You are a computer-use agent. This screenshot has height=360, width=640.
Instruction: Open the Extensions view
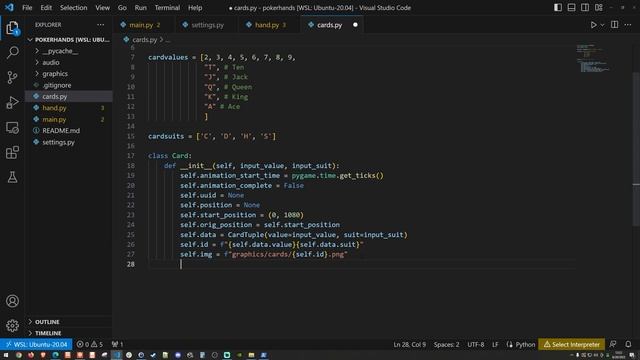[12, 153]
